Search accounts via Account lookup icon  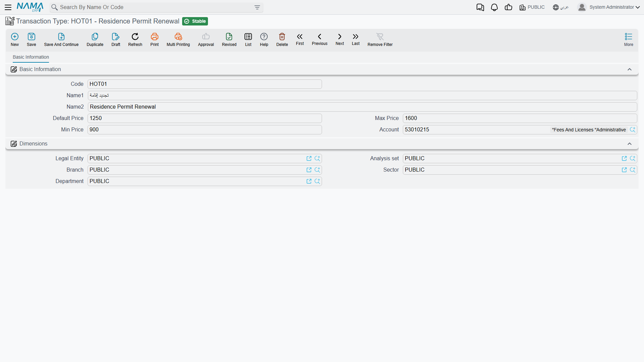point(633,130)
